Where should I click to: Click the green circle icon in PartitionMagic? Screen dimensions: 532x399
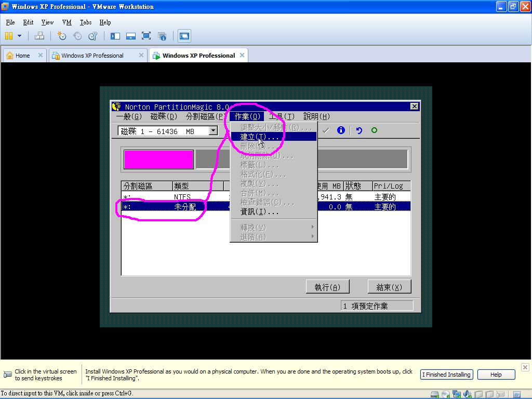click(374, 130)
